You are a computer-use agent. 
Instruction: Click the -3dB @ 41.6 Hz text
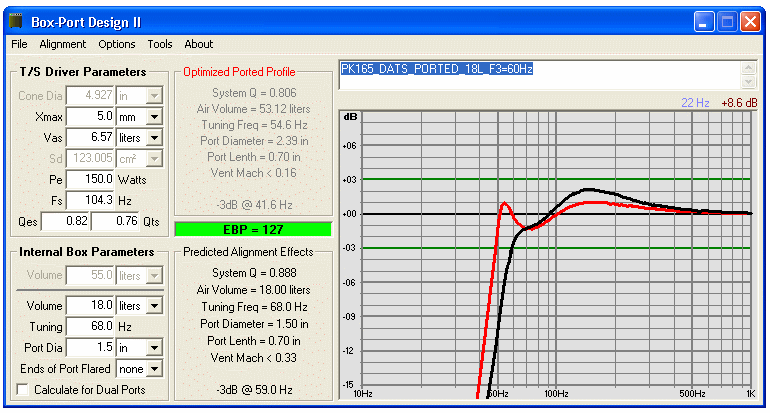click(254, 205)
